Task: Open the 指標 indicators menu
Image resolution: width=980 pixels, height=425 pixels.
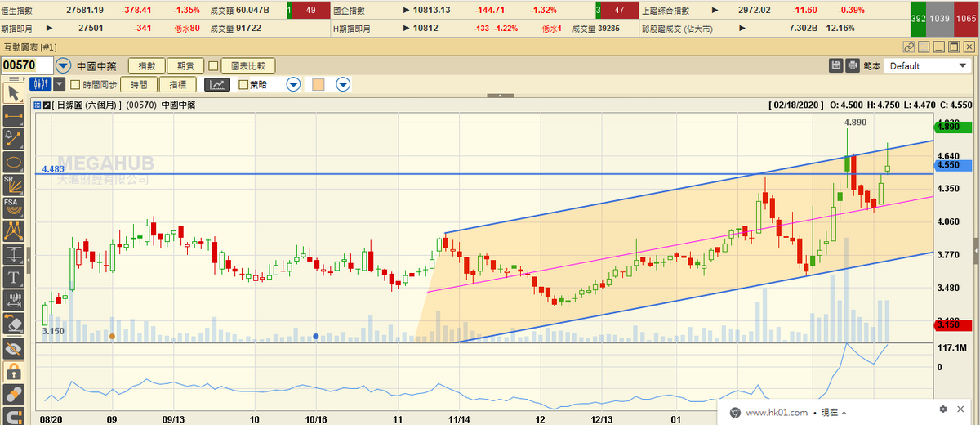Action: (x=178, y=84)
